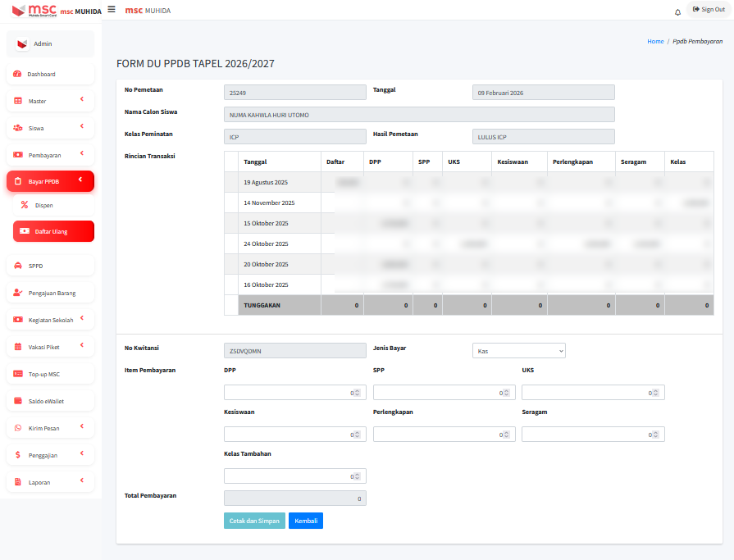Click the Kembali button
Viewport: 734px width, 560px height.
(x=305, y=521)
